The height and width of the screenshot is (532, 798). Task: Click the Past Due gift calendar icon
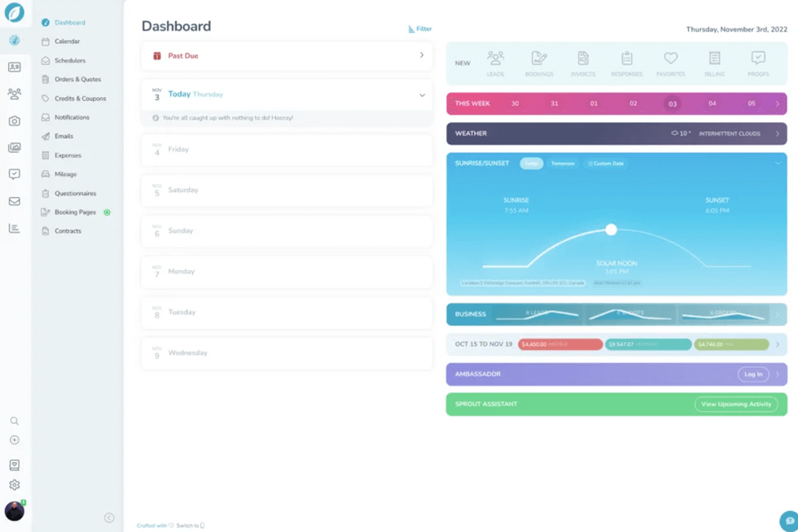(157, 56)
